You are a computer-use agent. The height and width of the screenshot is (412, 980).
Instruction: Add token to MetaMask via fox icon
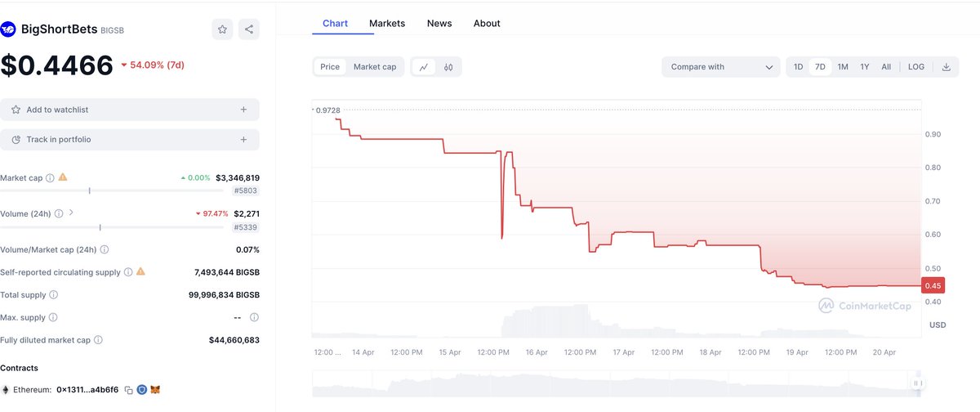tap(154, 391)
